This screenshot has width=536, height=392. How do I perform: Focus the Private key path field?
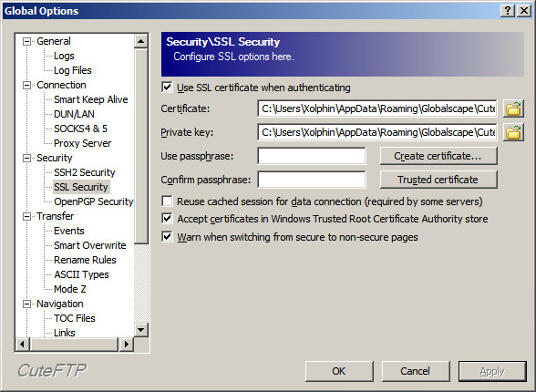tap(377, 132)
